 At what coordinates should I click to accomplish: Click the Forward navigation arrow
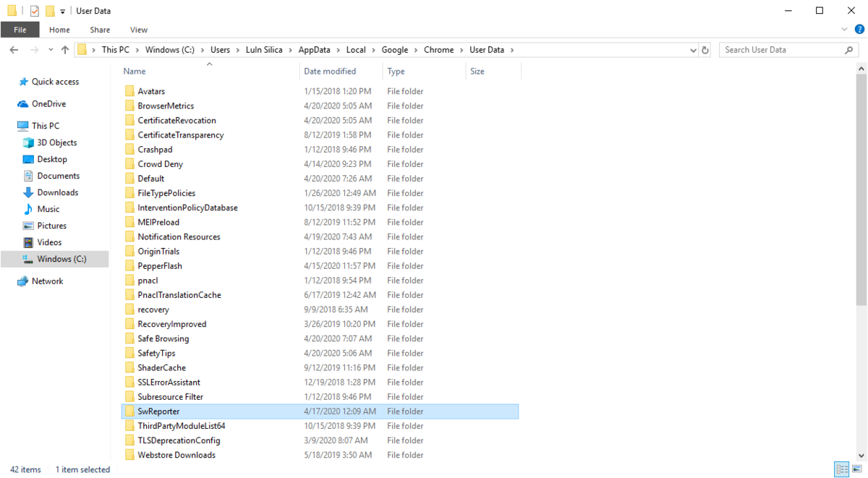pos(33,50)
